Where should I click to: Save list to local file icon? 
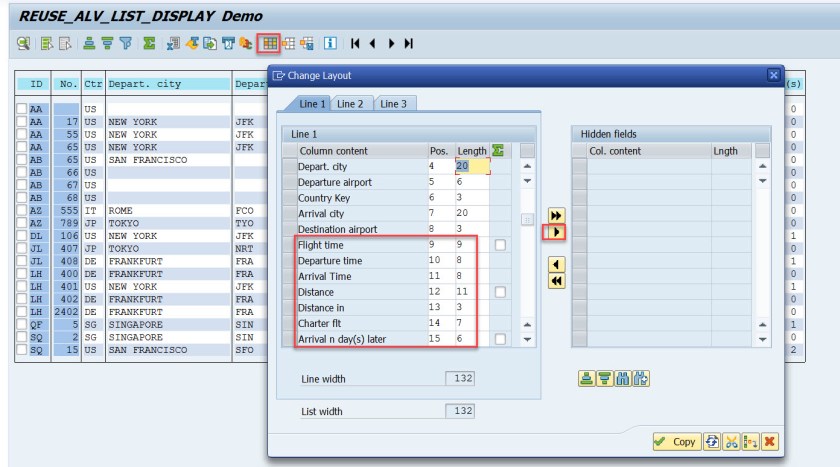[210, 43]
